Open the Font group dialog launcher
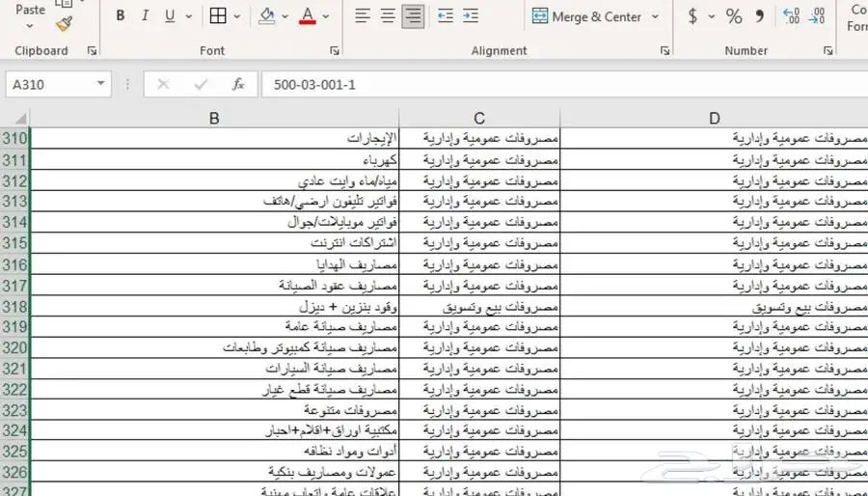868x496 pixels. pos(335,51)
